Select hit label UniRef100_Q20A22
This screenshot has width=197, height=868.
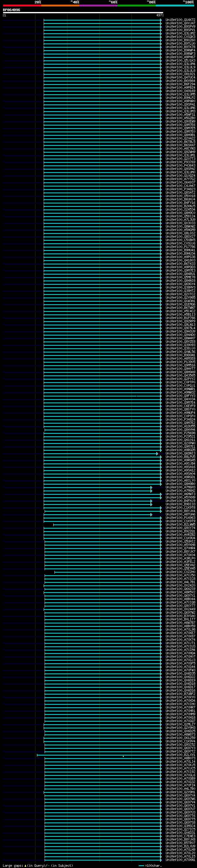click(180, 139)
